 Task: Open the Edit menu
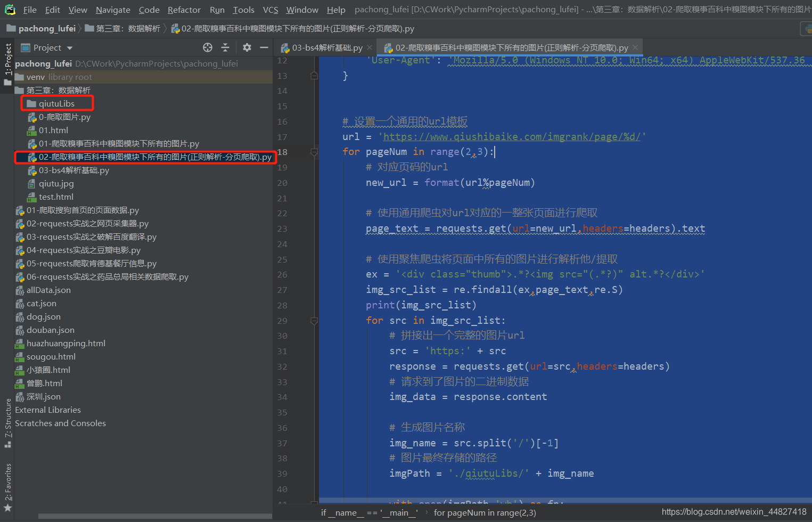53,10
